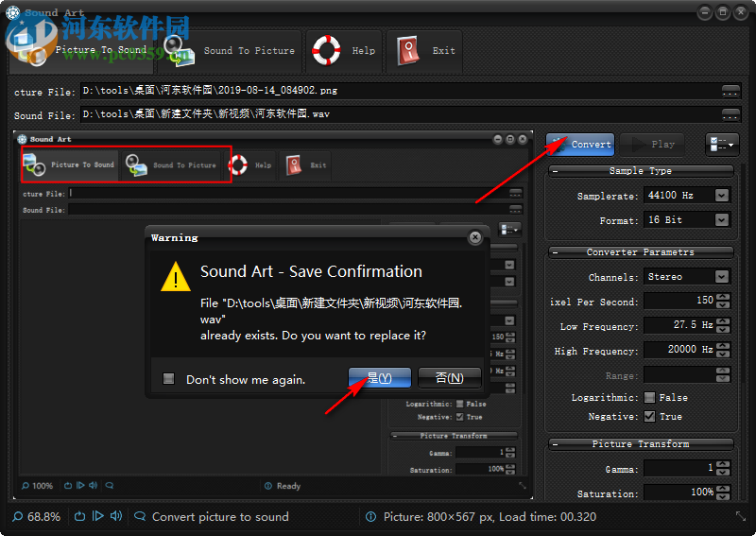Click the Pixel Per Second value field
756x536 pixels.
[679, 301]
